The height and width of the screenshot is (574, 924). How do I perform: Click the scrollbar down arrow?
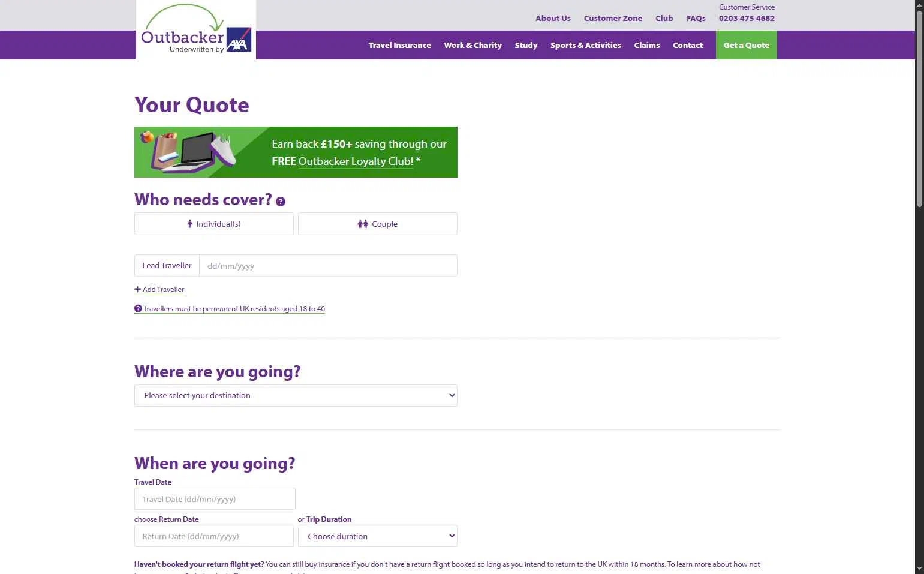click(919, 569)
